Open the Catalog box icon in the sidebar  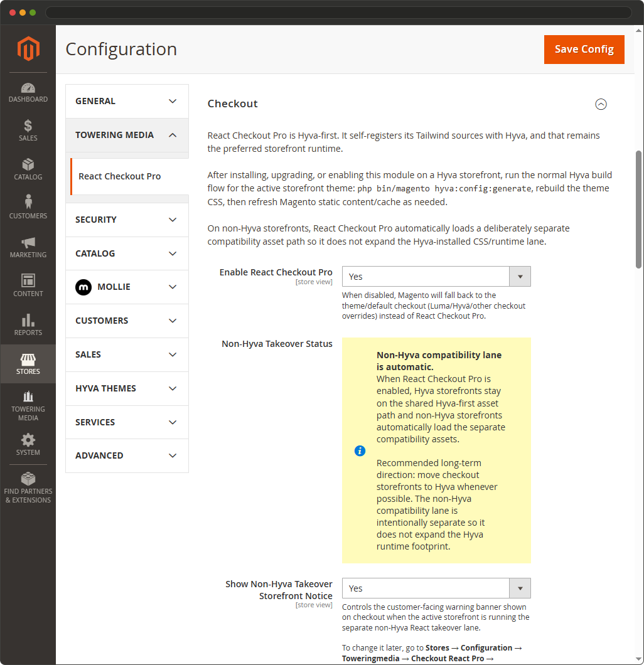28,169
